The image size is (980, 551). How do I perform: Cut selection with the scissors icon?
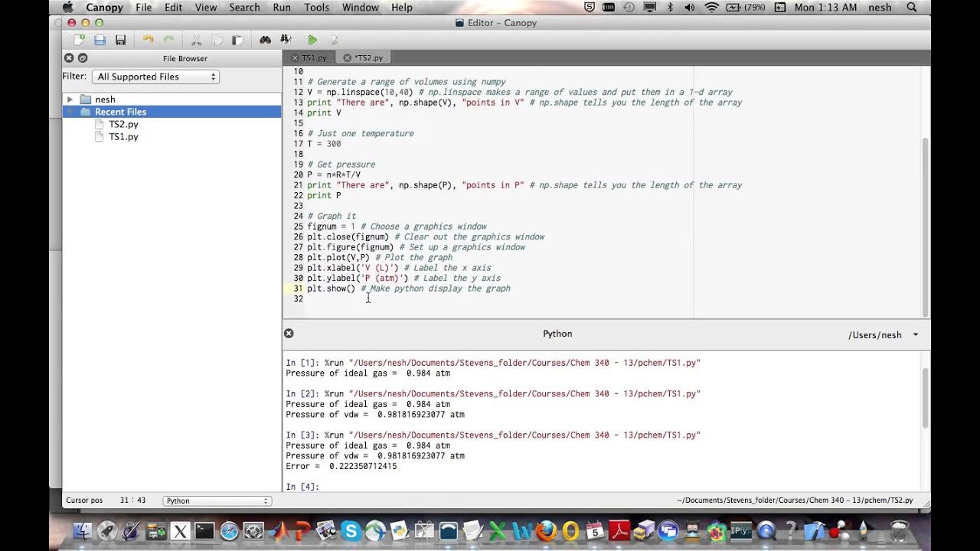(196, 40)
